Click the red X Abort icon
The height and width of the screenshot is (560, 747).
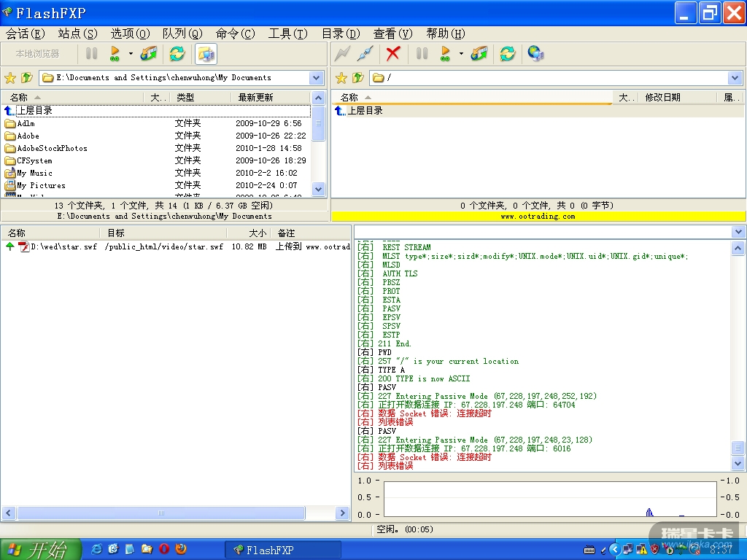pos(393,53)
